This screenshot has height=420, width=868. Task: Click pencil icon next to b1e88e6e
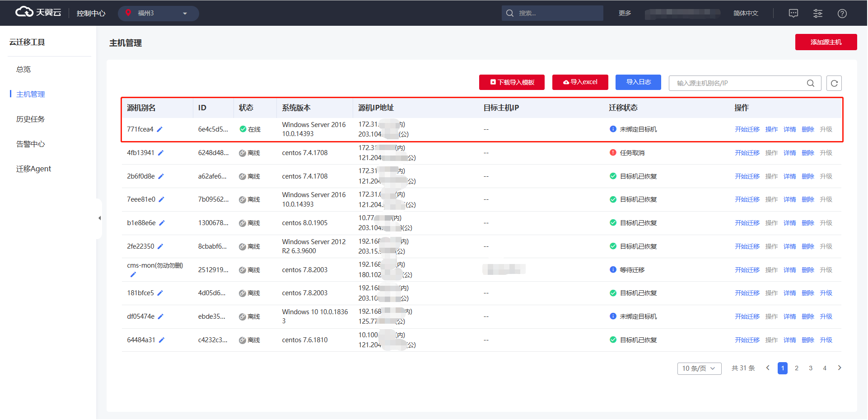click(x=162, y=223)
